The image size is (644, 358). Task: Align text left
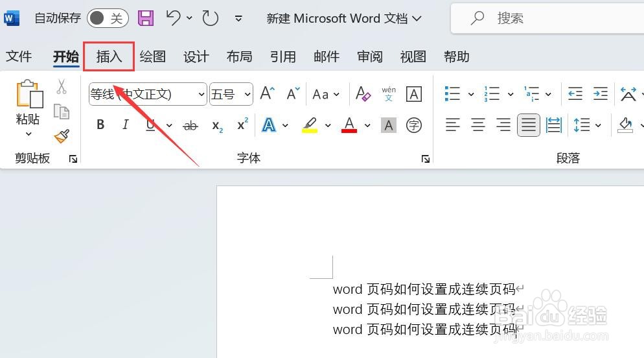coord(453,125)
